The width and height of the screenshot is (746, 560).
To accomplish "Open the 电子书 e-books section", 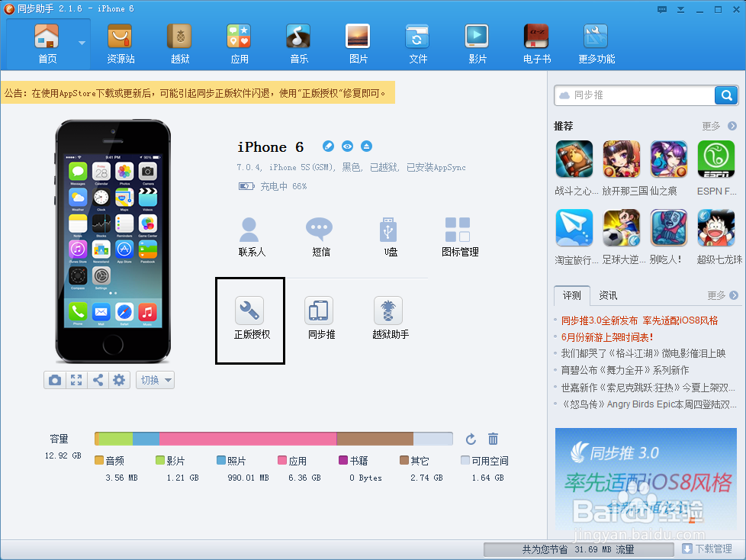I will (x=537, y=44).
